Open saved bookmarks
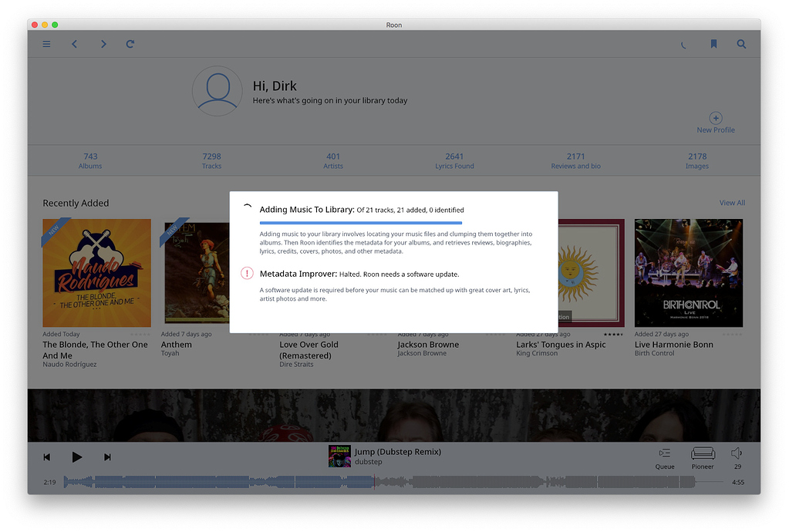The image size is (789, 532). 713,44
